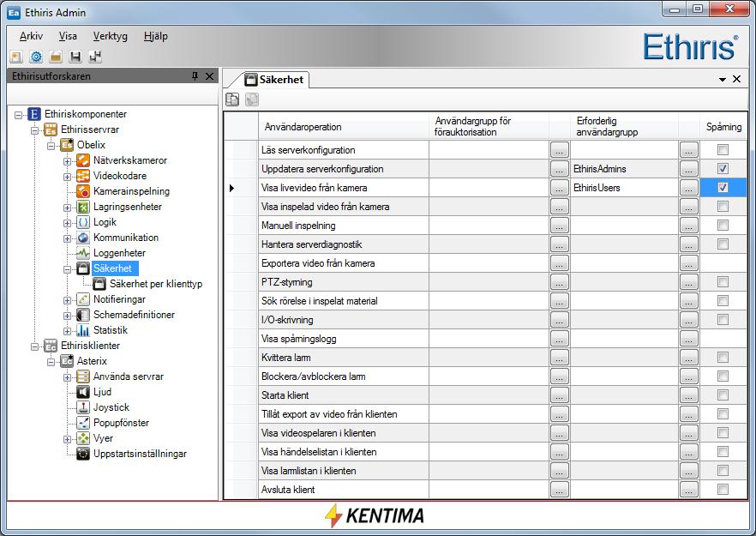Select the Asterix client node
Image resolution: width=756 pixels, height=536 pixels.
(92, 361)
